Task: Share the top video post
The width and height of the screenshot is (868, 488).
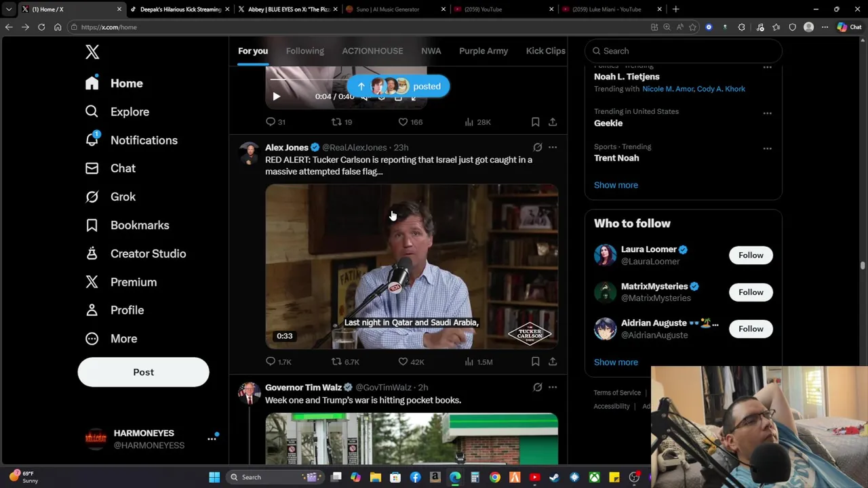Action: 553,122
